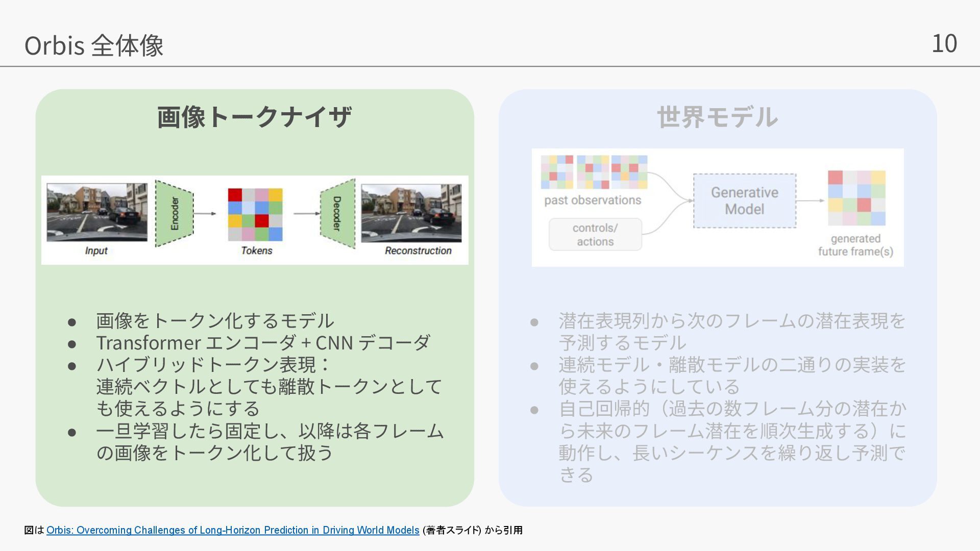Click the first past observations token grid

coord(557,172)
